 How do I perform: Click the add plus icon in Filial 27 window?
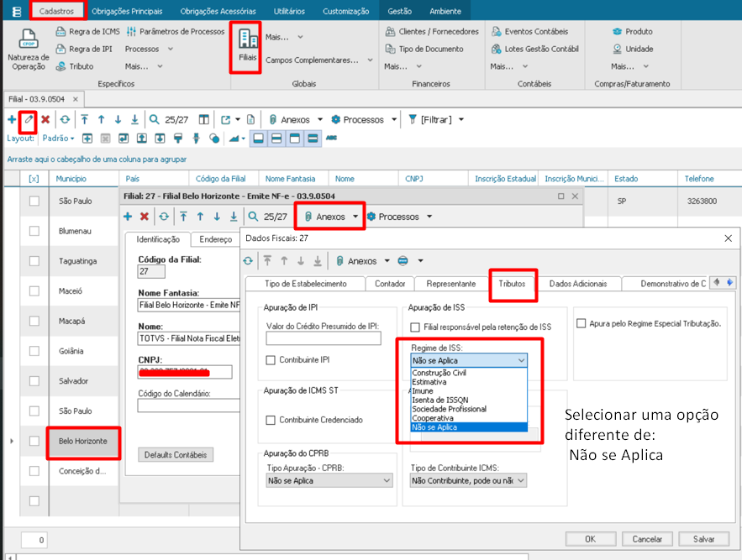click(128, 217)
